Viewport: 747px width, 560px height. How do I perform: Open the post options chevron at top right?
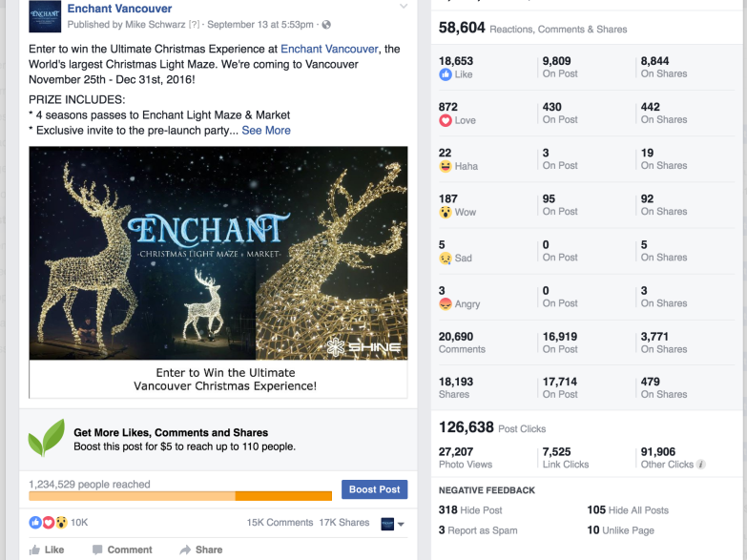(x=404, y=7)
